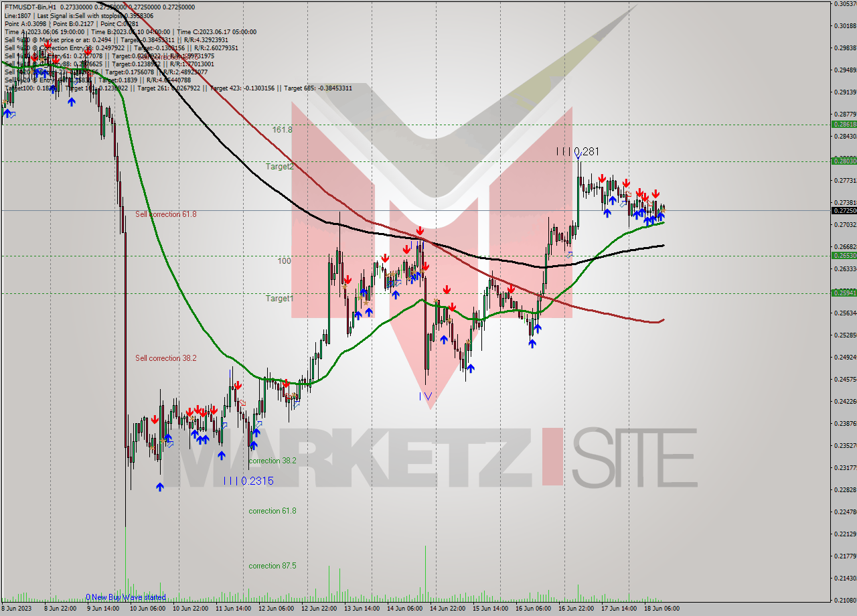Click the 0.23527 price axis value
Image resolution: width=857 pixels, height=616 pixels.
(845, 446)
